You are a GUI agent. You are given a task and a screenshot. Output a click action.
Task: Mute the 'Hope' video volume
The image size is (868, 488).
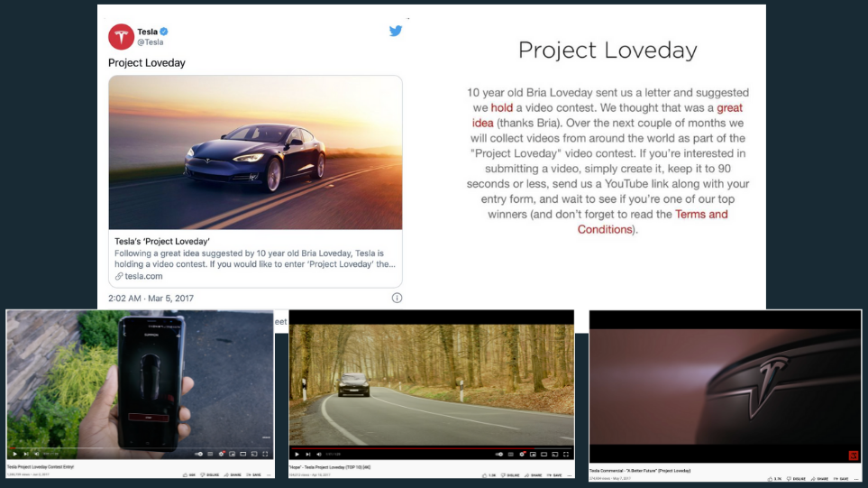pyautogui.click(x=319, y=455)
